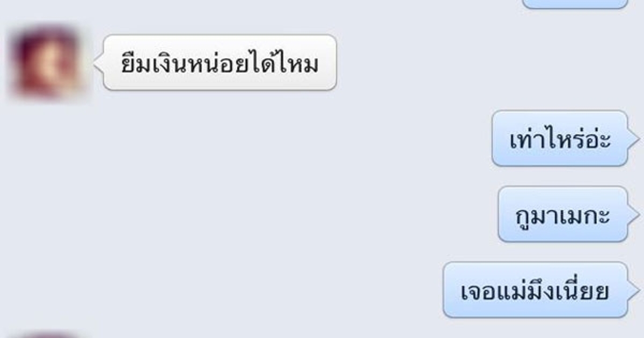Viewport: 644px width, 338px height.
Task: Open the cut-off avatar at the bottom edge
Action: click(x=47, y=335)
